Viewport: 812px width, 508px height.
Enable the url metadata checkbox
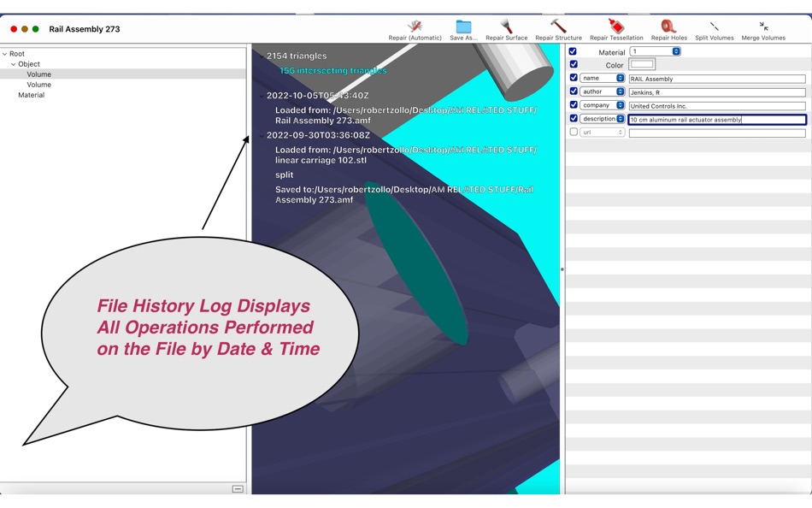tap(574, 132)
